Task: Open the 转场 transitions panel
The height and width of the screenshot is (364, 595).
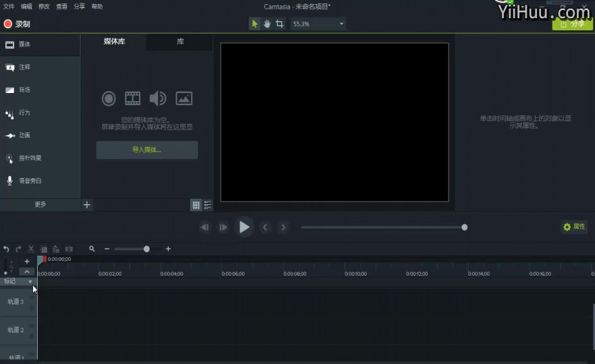Action: (40, 90)
